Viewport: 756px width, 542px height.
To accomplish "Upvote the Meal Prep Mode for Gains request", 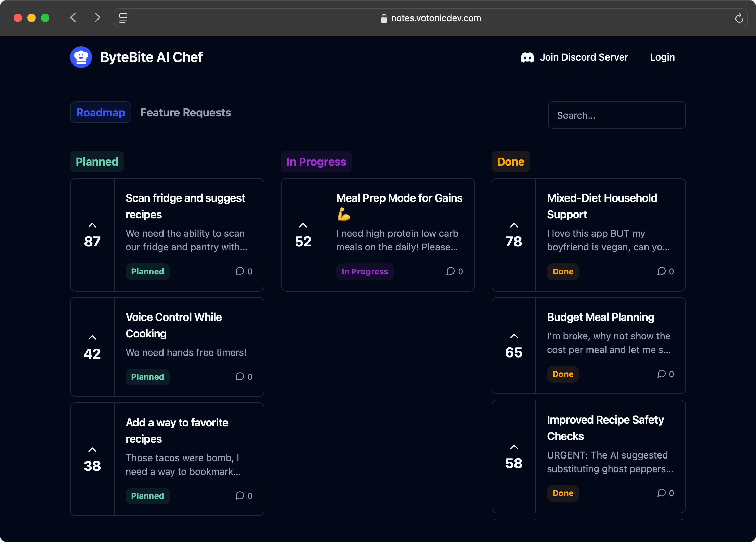I will [303, 225].
